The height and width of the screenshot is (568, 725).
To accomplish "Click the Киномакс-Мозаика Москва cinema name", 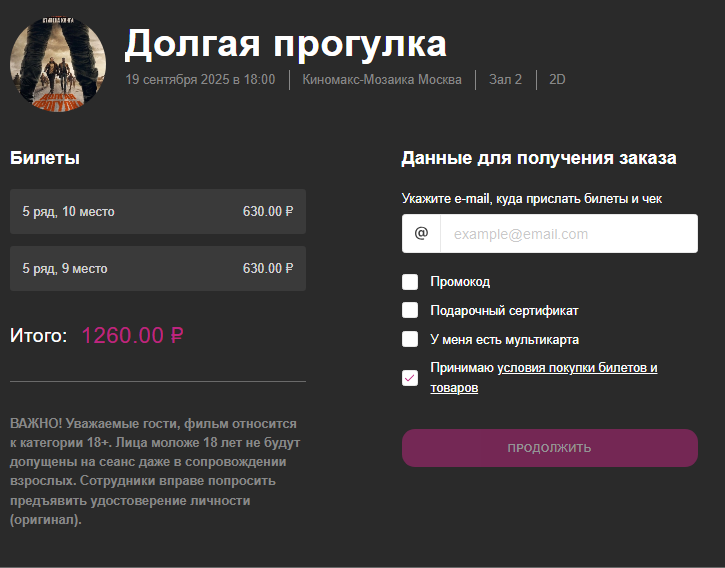I will [x=382, y=79].
